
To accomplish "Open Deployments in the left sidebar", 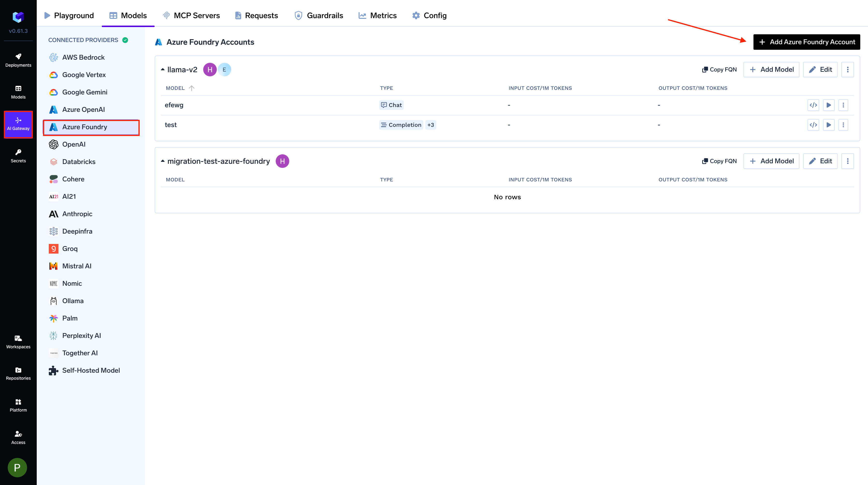I will pyautogui.click(x=18, y=60).
